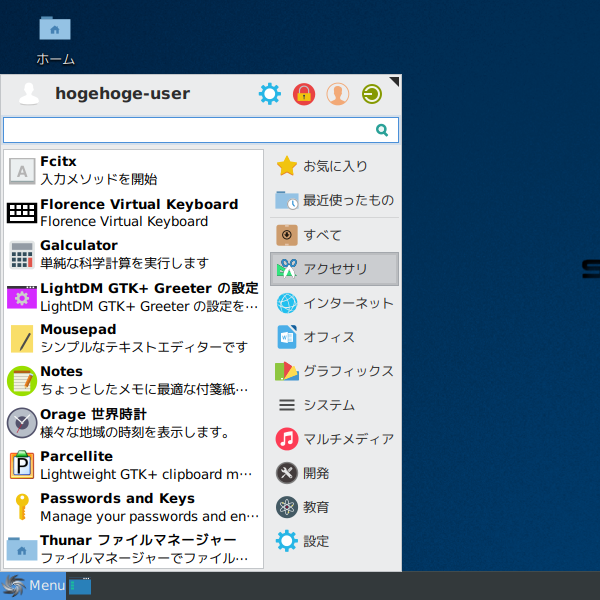Click the hogehoge-user profile avatar
600x600 pixels.
tap(29, 94)
